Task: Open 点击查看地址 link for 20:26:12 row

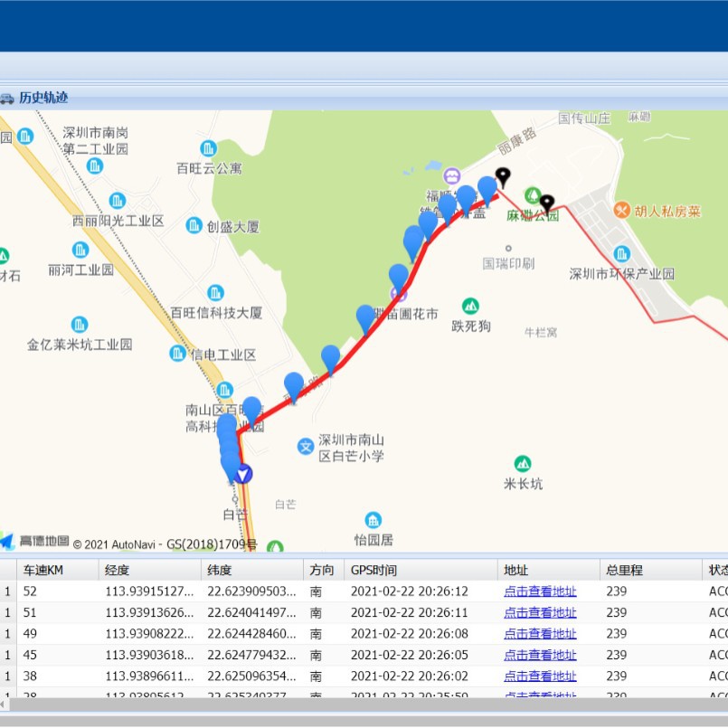Action: 540,591
